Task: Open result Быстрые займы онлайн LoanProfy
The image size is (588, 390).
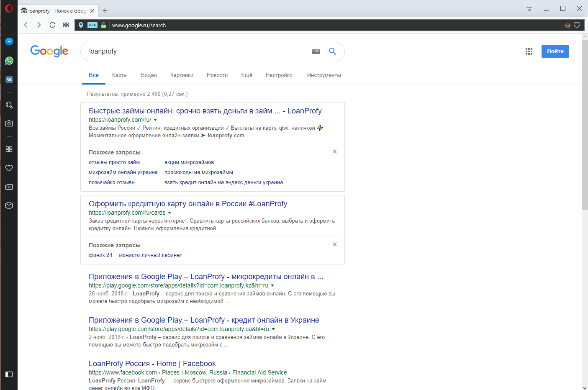Action: click(205, 111)
